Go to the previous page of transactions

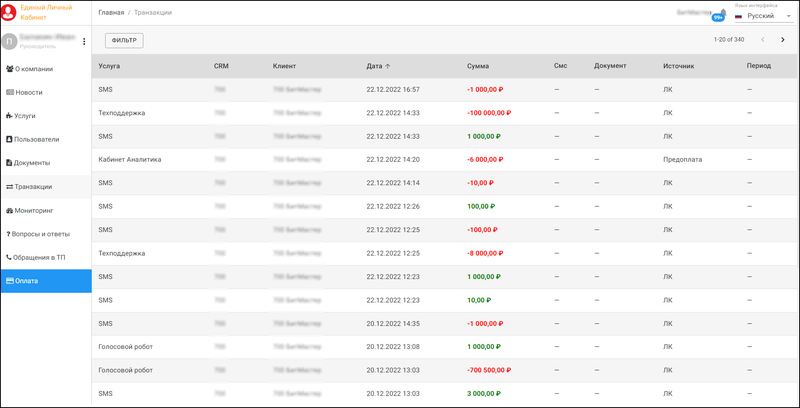(763, 40)
